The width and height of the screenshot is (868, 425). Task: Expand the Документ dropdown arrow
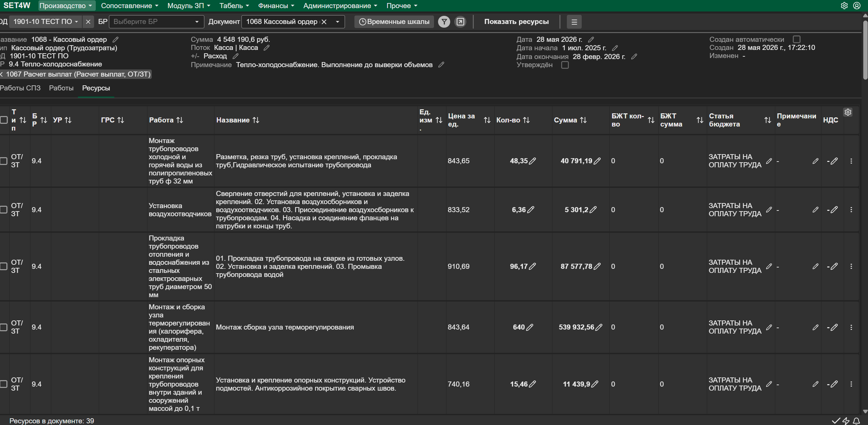pos(337,22)
